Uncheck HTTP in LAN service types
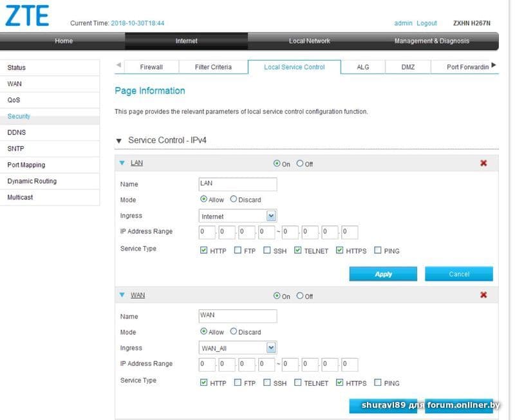Screen dimensions: 515x420 click(x=203, y=251)
